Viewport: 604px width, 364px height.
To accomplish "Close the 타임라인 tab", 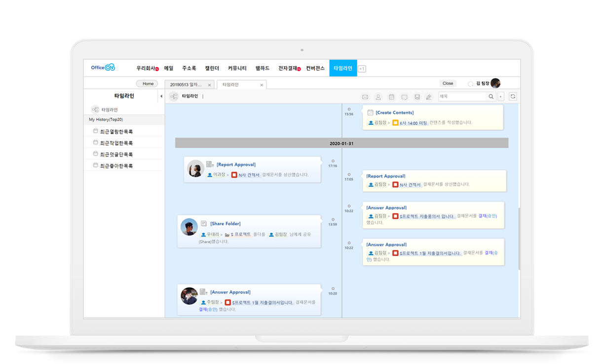I will pos(262,85).
